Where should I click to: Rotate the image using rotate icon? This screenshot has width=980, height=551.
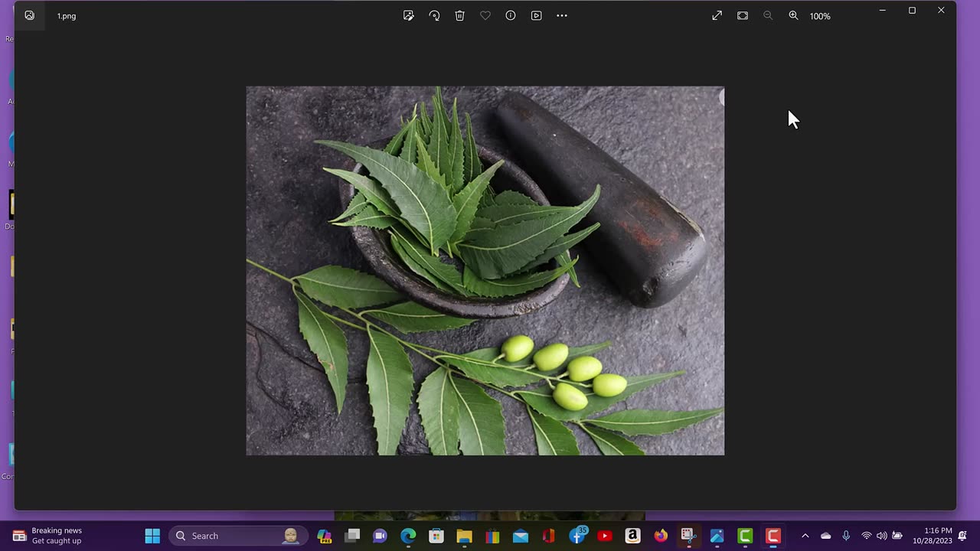(434, 15)
